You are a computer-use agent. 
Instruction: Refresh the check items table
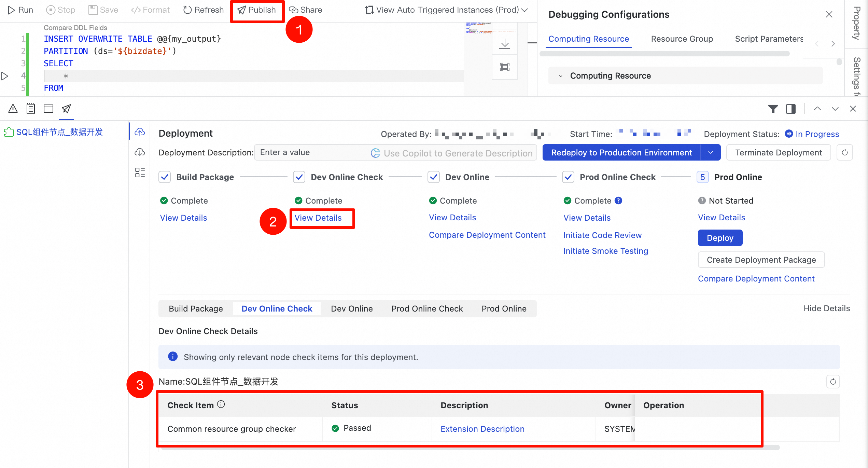point(833,381)
